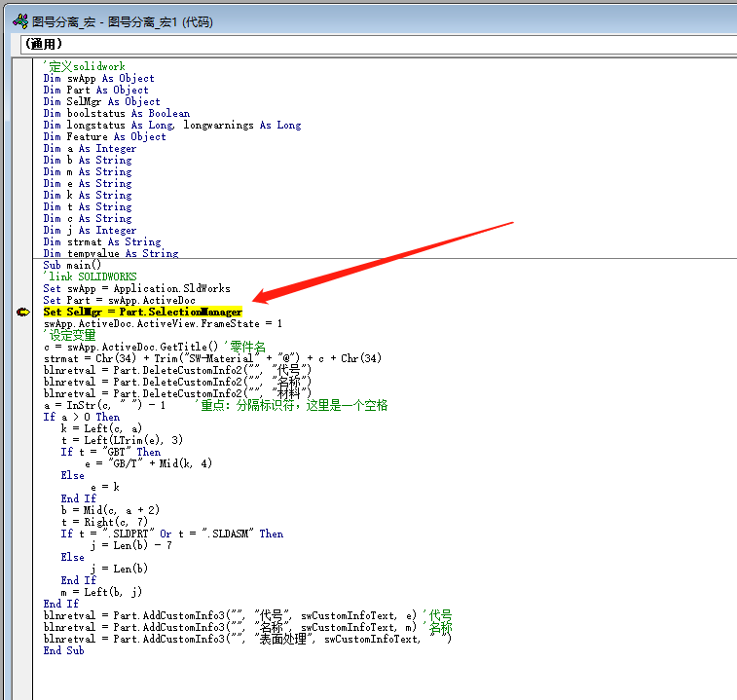Click the AddCustomInfo3 line with "名称"
This screenshot has width=737, height=700.
pyautogui.click(x=230, y=627)
